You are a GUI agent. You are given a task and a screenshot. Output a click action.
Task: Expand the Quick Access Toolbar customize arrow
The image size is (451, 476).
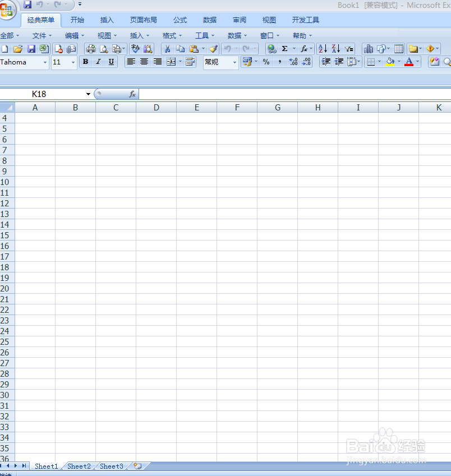tap(80, 4)
